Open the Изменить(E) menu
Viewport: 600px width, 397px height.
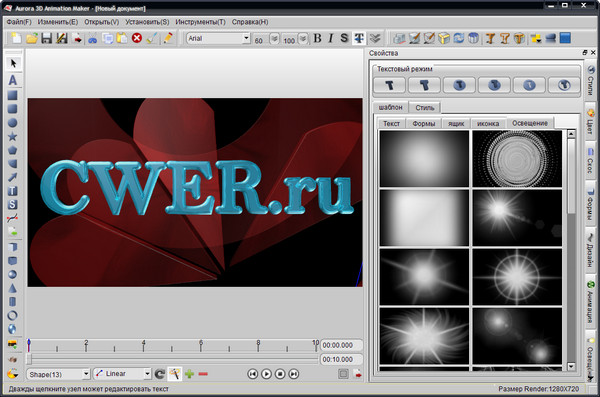(58, 22)
